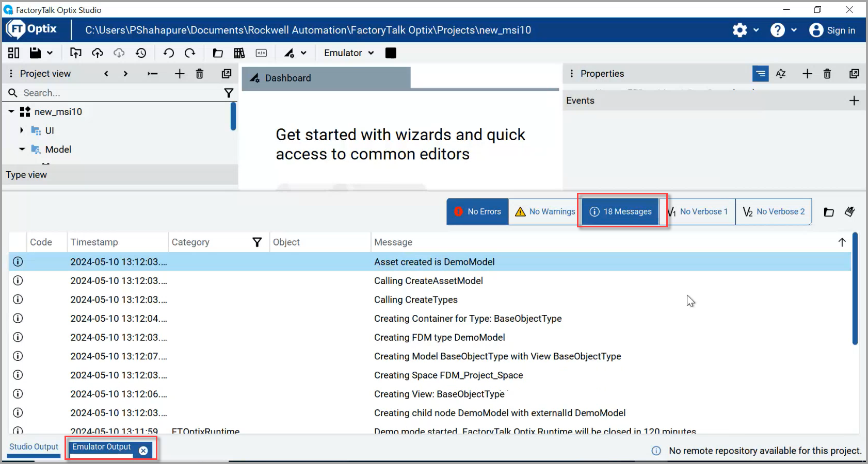Expand the settings dropdown chevron

coord(756,30)
